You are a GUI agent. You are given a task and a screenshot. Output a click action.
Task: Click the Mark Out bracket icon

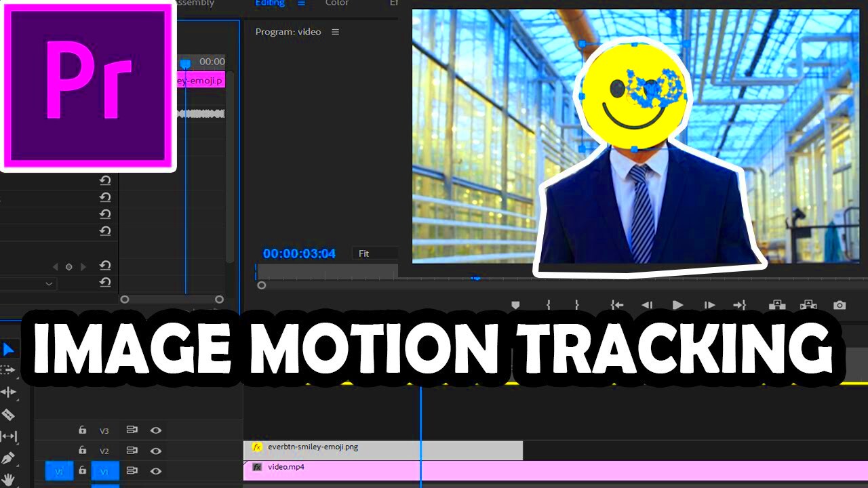click(x=577, y=306)
